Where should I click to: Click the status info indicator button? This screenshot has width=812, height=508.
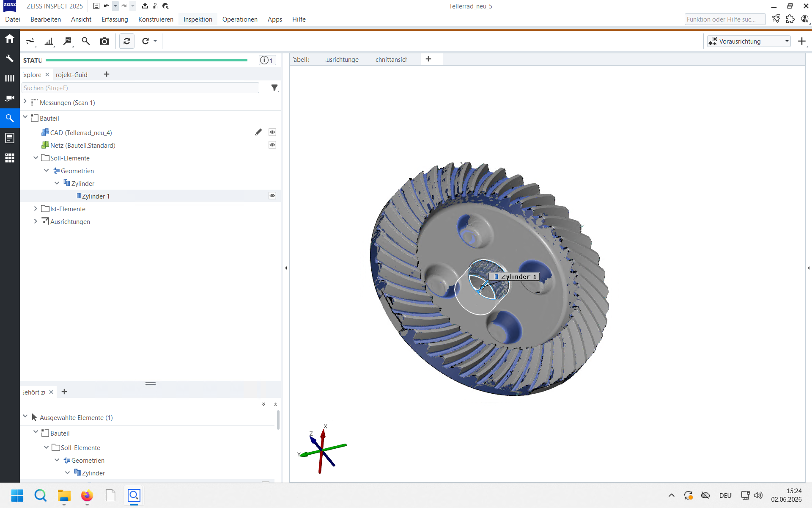267,60
